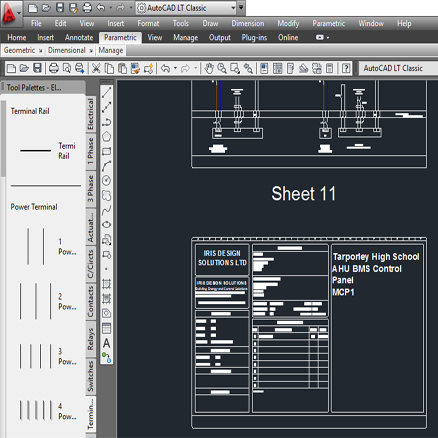Select the Construction Line tool

pos(106,107)
